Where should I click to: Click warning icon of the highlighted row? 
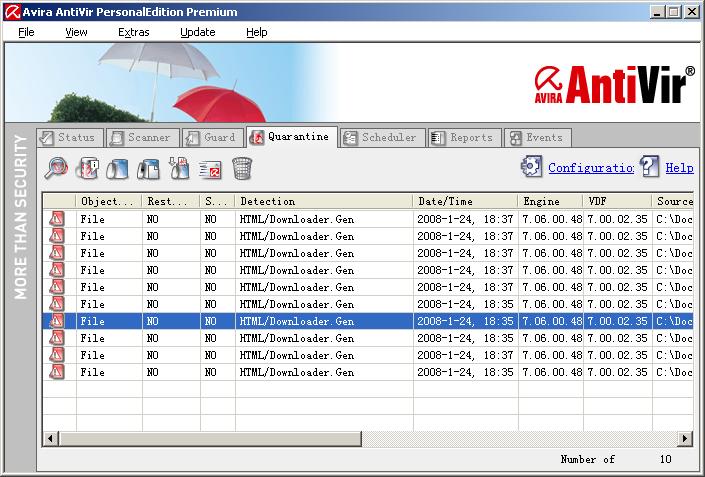point(57,321)
